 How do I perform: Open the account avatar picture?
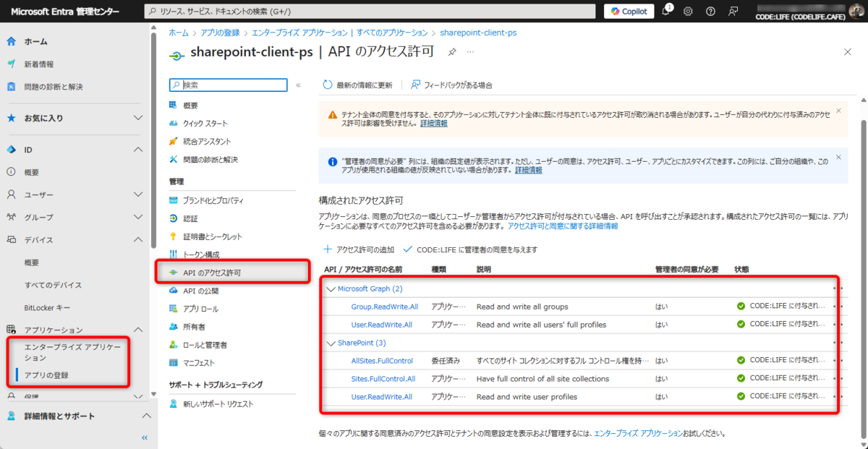(x=855, y=11)
